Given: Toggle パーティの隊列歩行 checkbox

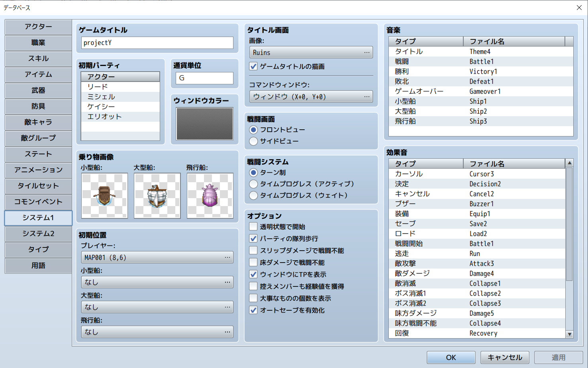Looking at the screenshot, I should click(253, 239).
